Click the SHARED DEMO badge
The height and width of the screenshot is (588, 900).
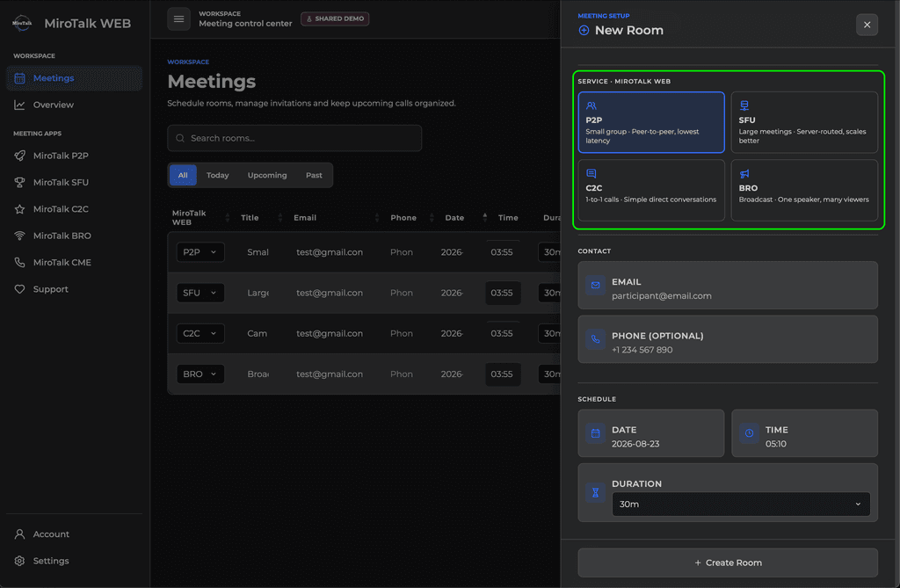click(335, 19)
